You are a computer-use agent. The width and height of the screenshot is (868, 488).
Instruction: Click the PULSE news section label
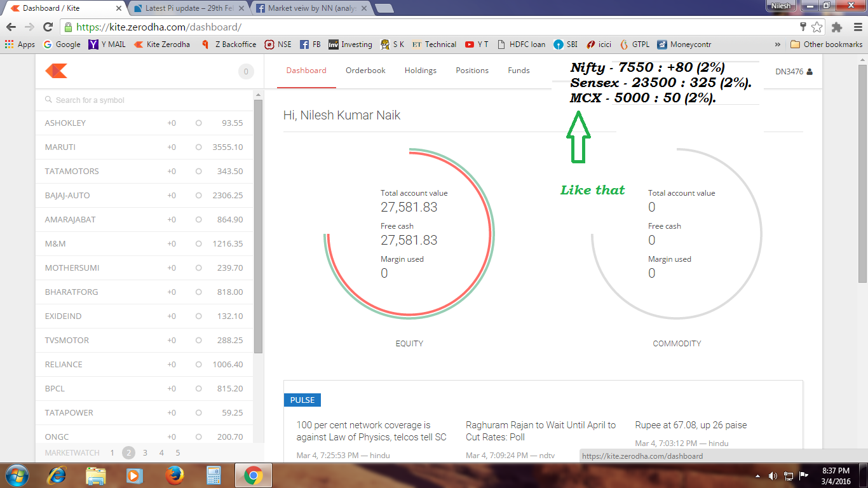(302, 400)
